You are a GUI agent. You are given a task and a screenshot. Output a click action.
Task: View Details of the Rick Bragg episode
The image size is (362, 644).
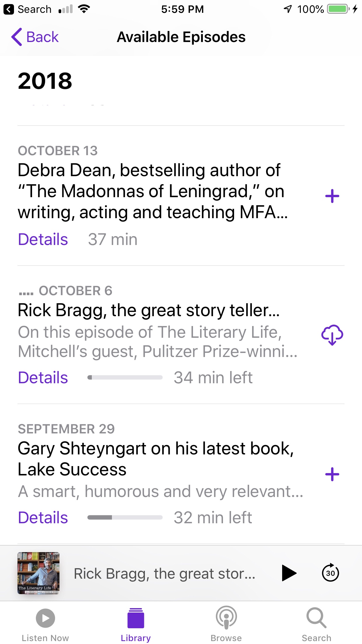[43, 378]
